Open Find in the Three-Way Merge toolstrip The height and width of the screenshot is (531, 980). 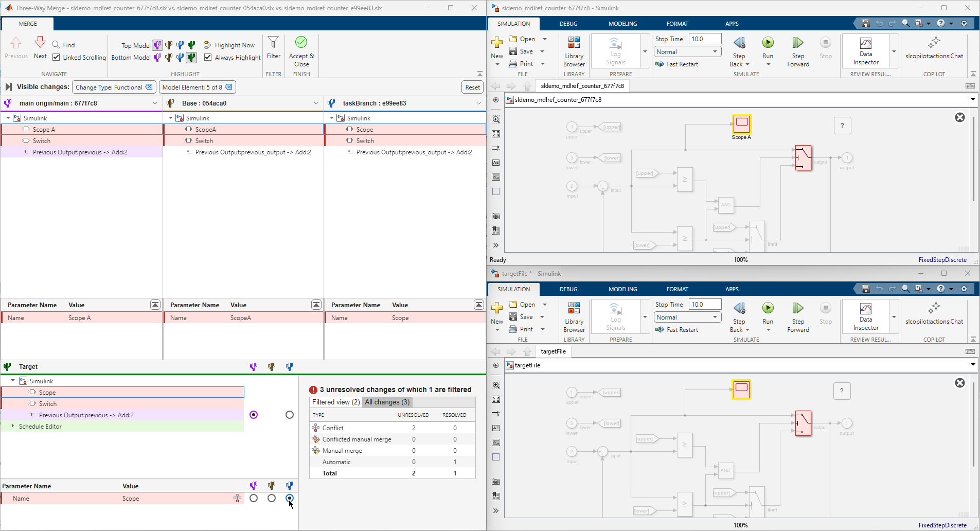coord(64,45)
